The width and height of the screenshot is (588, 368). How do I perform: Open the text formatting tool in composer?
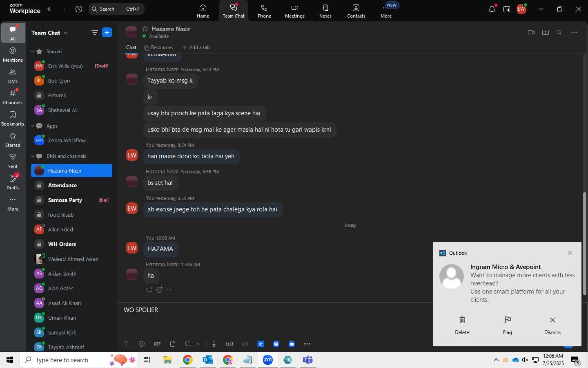pyautogui.click(x=126, y=344)
